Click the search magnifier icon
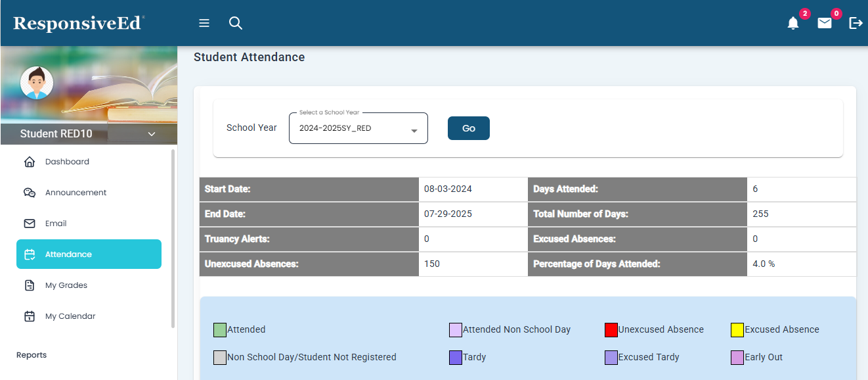 [x=236, y=23]
